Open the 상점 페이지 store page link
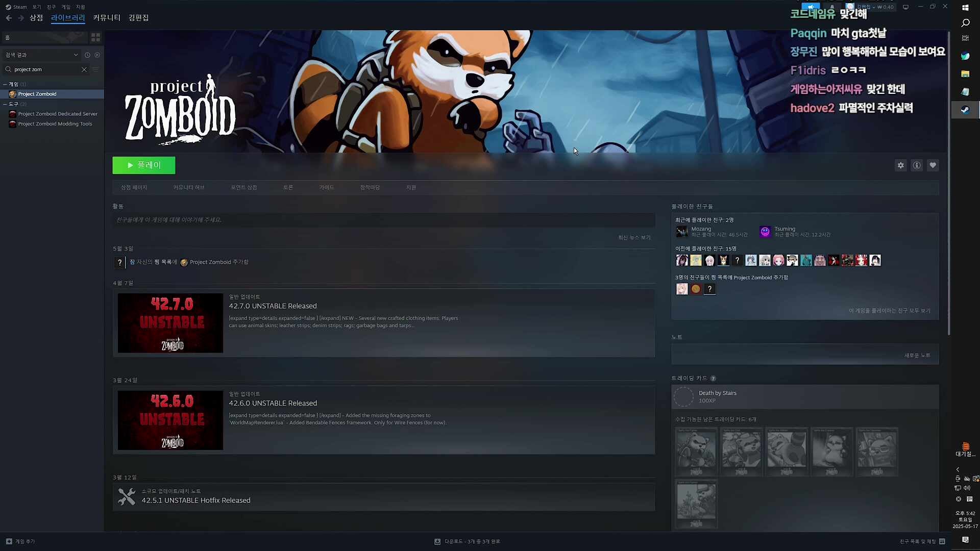Screen dimensions: 980x551 pyautogui.click(x=134, y=188)
